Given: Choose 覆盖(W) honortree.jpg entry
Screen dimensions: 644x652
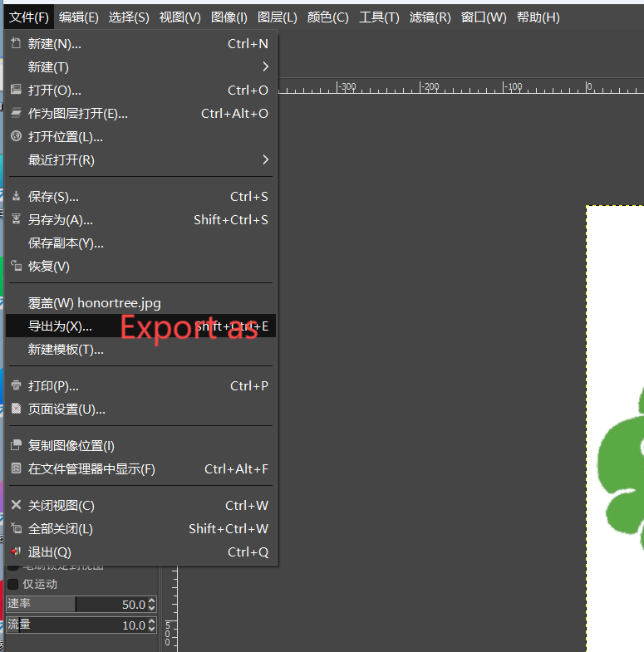Looking at the screenshot, I should [140, 302].
